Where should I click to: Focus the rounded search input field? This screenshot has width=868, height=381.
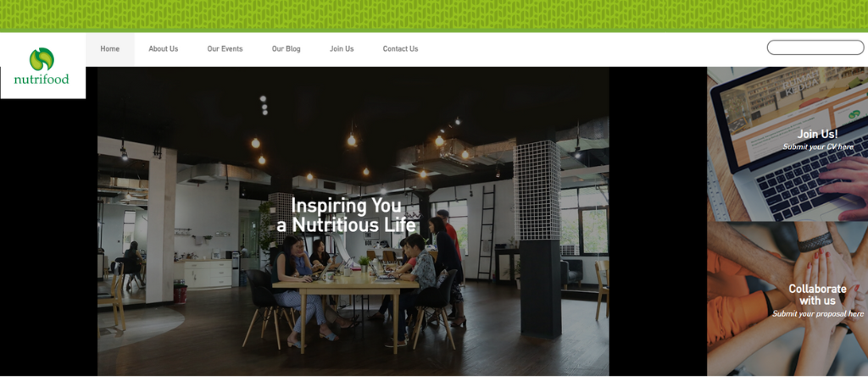[815, 47]
